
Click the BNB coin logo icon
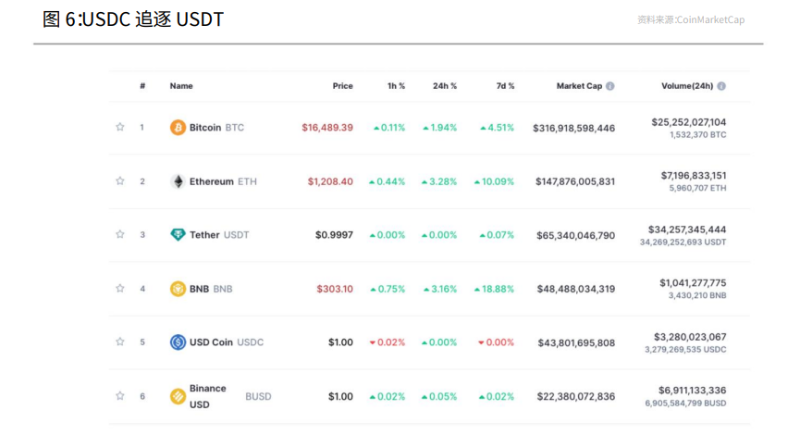click(178, 289)
